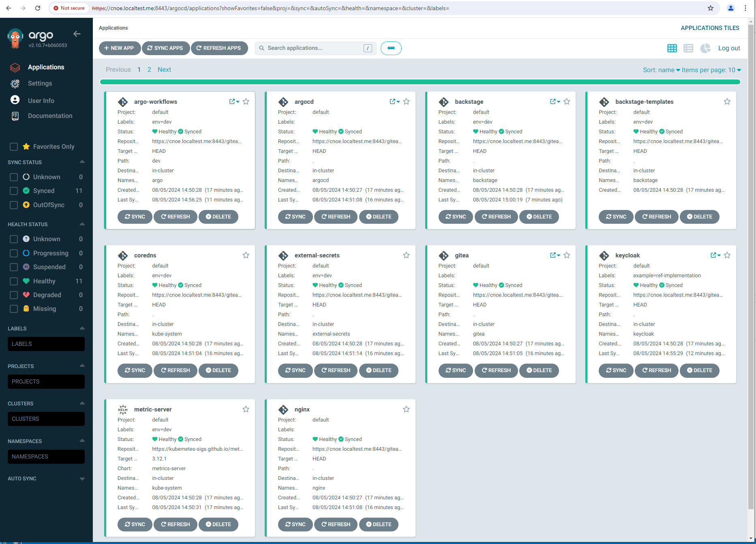The image size is (756, 544).
Task: Click the teal status progress bar
Action: (x=420, y=82)
